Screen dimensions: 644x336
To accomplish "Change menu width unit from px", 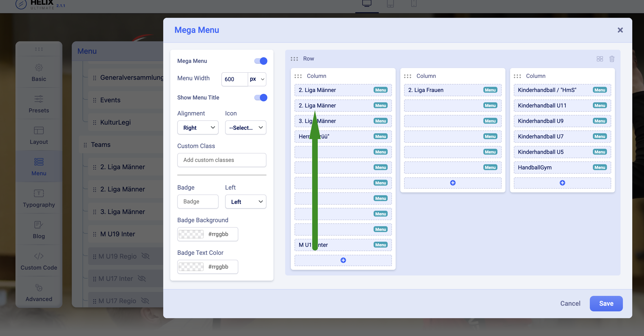I will tap(257, 79).
